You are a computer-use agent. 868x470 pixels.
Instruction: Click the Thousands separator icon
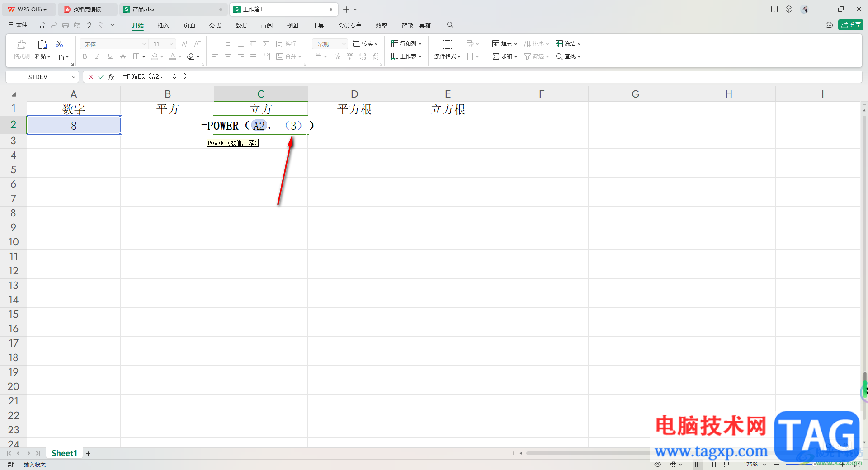pos(350,56)
